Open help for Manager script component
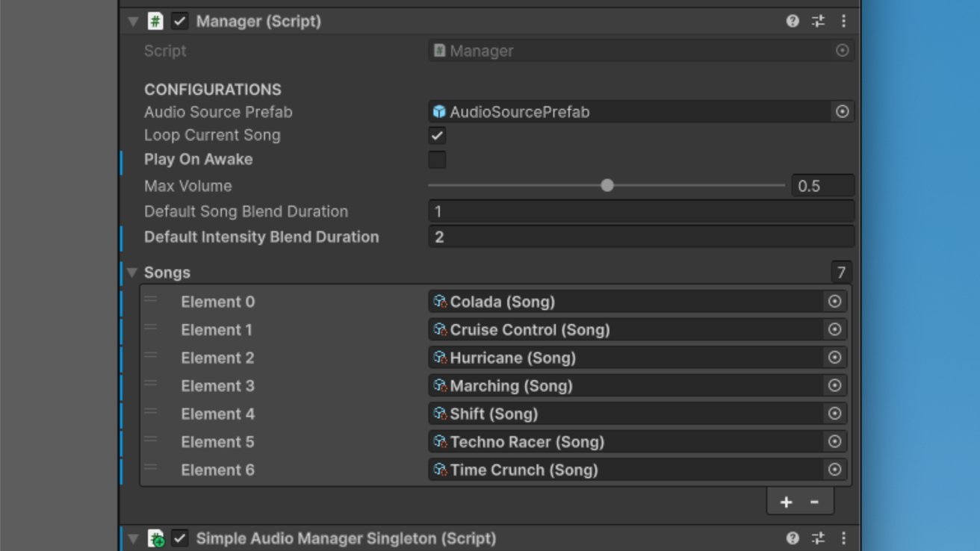Image resolution: width=980 pixels, height=551 pixels. [793, 22]
